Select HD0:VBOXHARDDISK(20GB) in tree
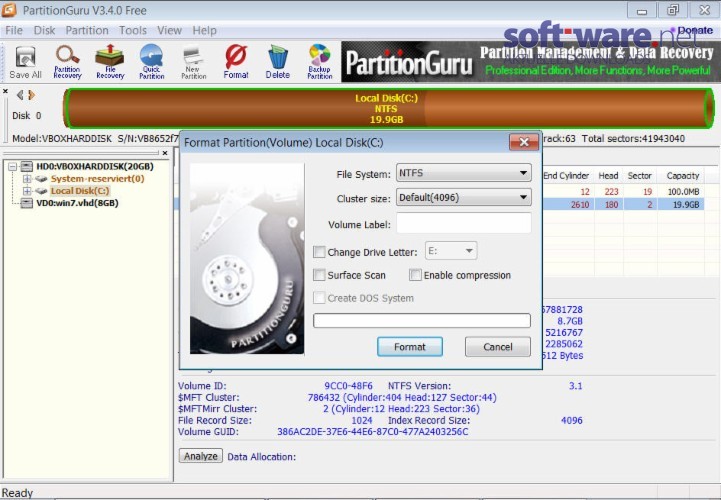Image resolution: width=721 pixels, height=500 pixels. [95, 166]
